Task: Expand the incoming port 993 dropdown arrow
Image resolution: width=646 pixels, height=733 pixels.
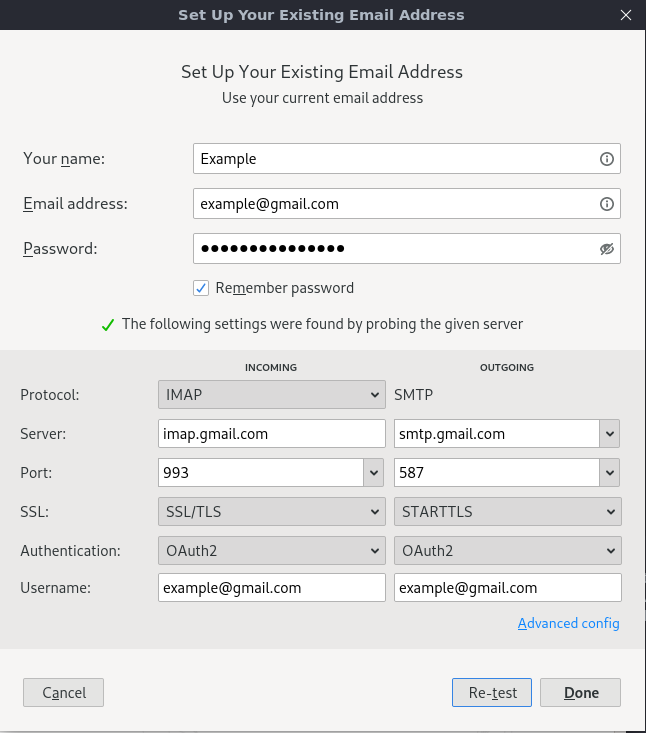Action: coord(374,473)
